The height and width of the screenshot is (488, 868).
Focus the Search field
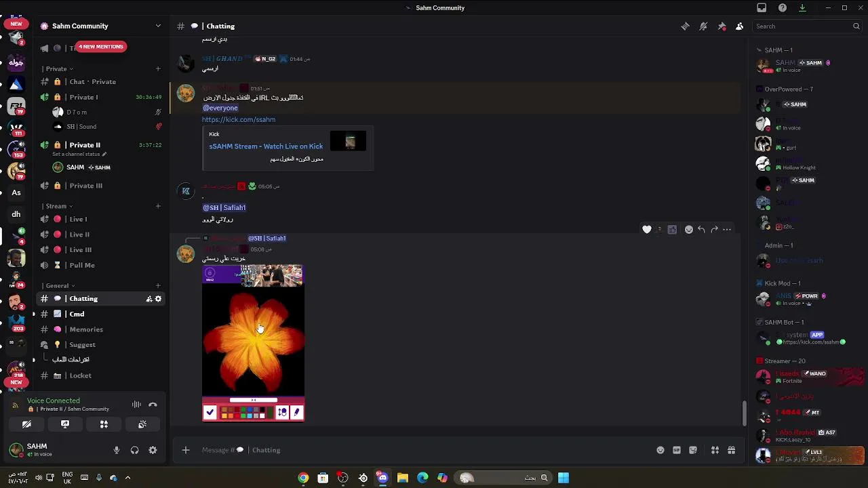807,26
